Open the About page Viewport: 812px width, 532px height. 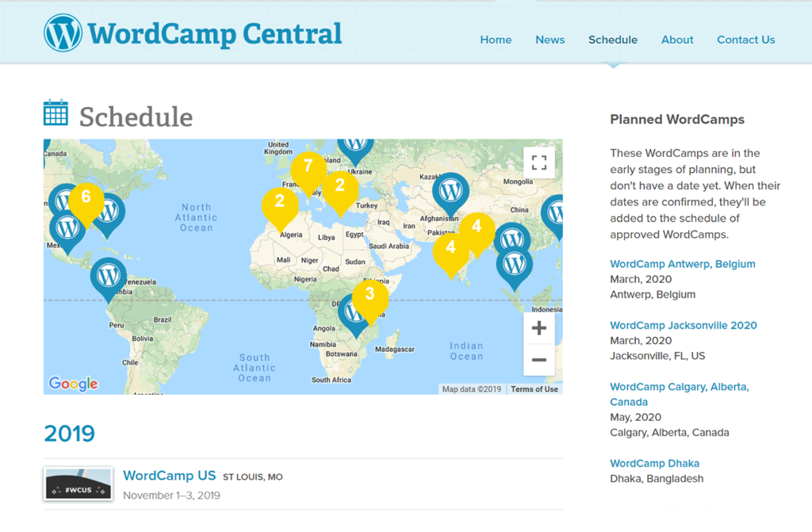pyautogui.click(x=677, y=40)
